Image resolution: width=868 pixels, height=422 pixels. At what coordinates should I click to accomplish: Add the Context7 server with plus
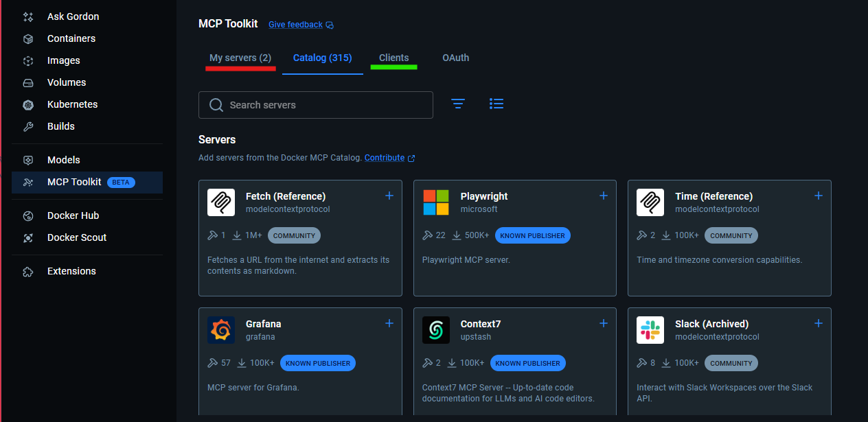point(604,323)
